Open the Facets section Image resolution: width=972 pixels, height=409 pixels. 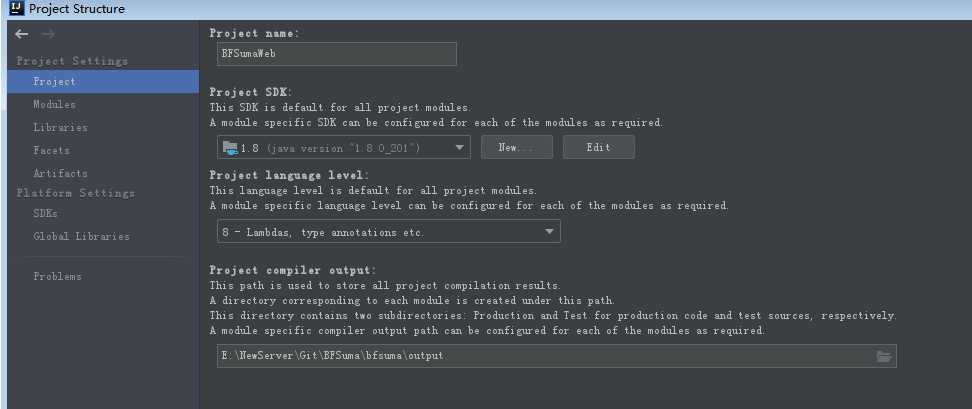51,151
